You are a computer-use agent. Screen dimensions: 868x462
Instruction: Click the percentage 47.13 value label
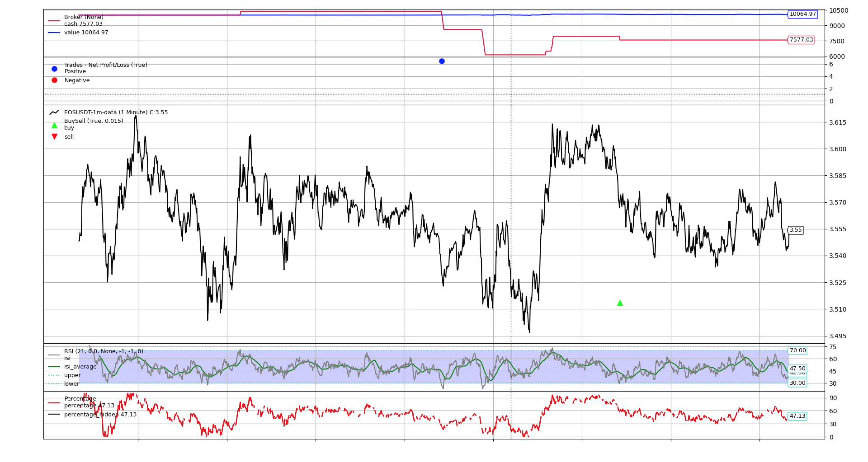(797, 416)
